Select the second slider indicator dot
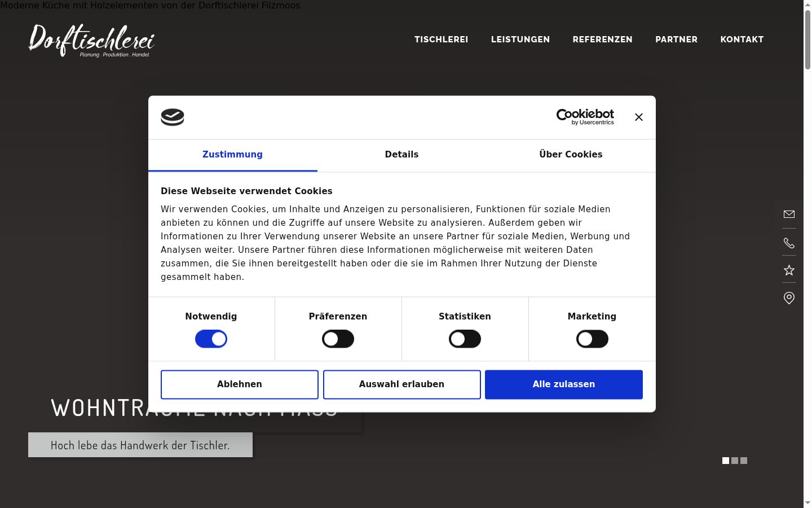The width and height of the screenshot is (812, 508). pos(735,461)
